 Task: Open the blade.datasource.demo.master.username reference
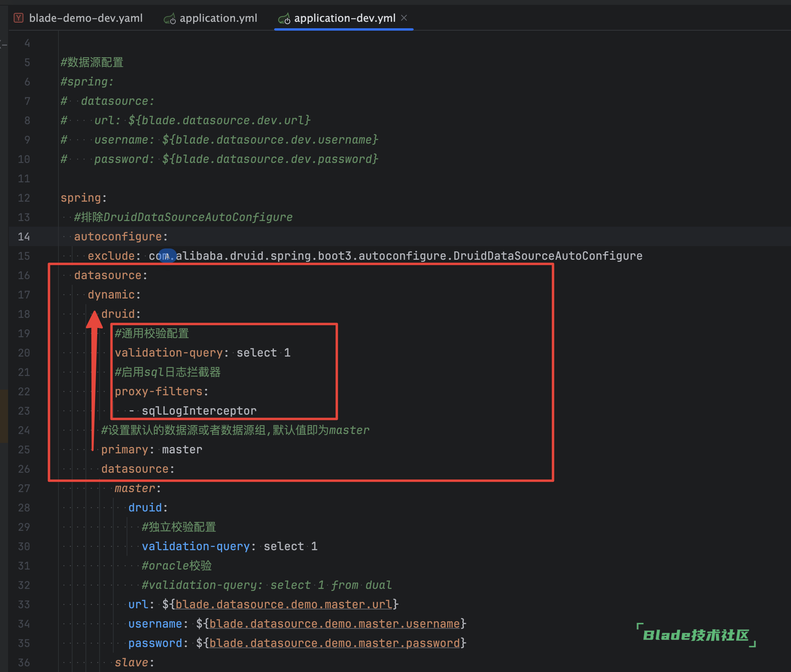pyautogui.click(x=335, y=624)
